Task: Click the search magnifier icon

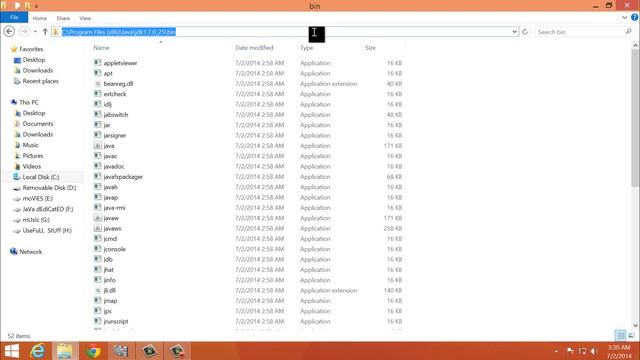Action: pos(628,31)
